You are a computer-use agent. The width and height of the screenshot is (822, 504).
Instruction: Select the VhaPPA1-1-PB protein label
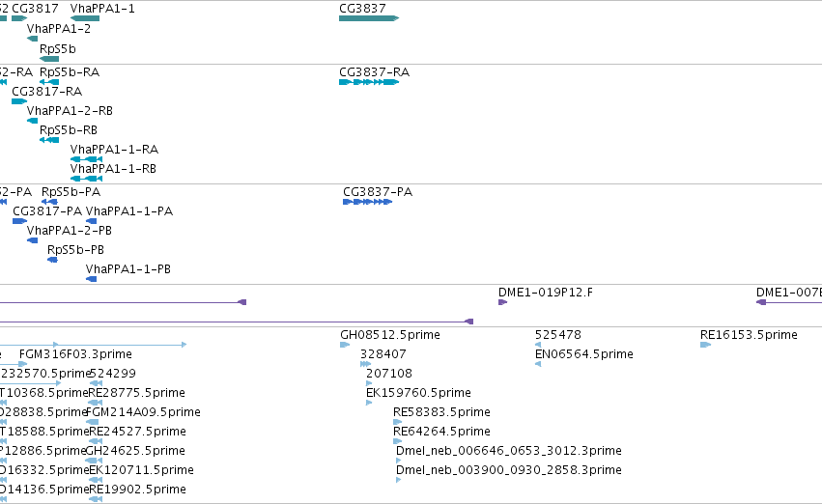pyautogui.click(x=128, y=269)
